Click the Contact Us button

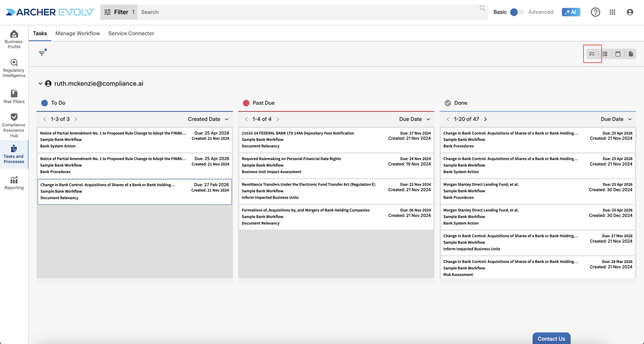(x=551, y=338)
